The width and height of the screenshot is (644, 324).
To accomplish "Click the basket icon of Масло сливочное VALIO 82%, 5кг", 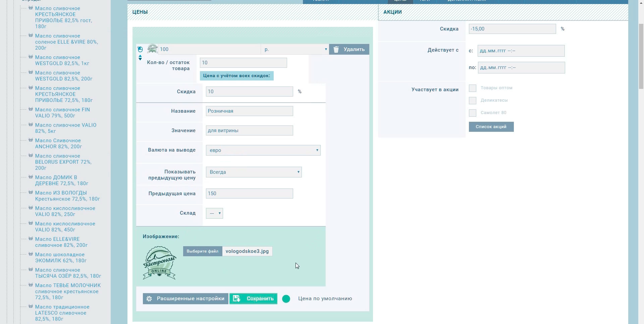I will (x=31, y=125).
